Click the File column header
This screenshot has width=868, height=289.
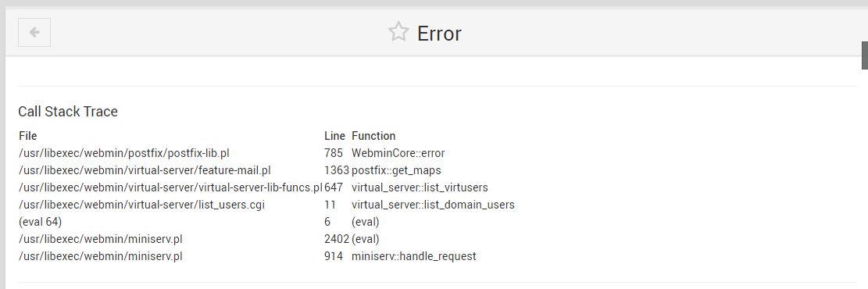pyautogui.click(x=27, y=136)
